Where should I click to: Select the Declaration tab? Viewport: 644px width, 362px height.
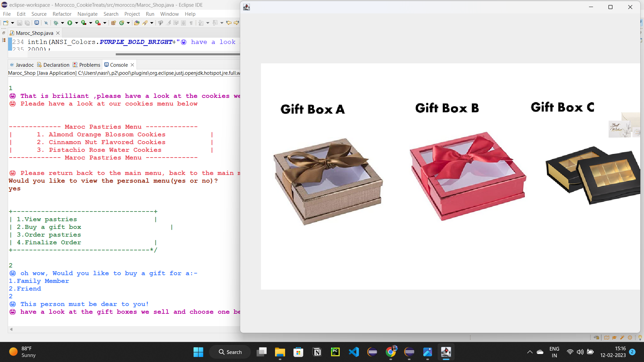click(x=56, y=65)
